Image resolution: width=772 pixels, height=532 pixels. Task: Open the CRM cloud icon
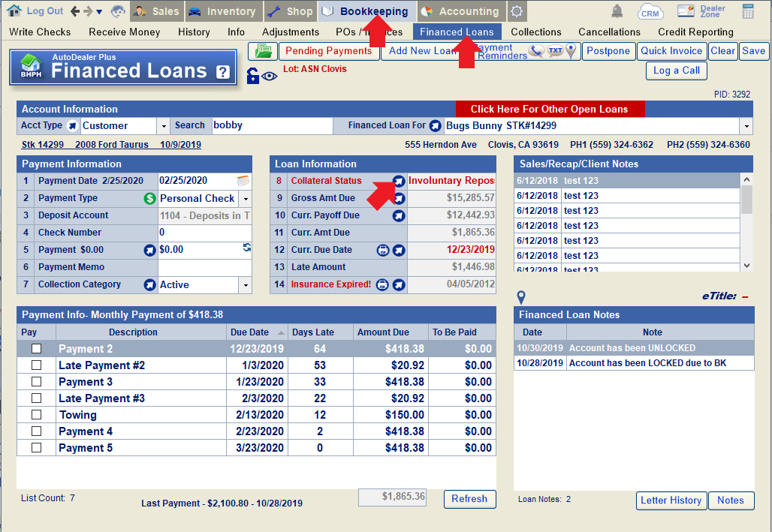click(x=650, y=11)
